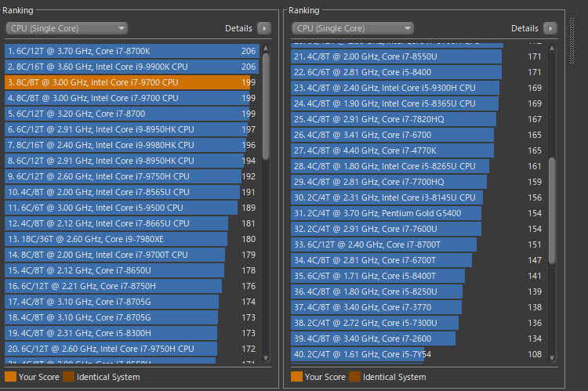Select rank 39 row Core i7-2600

tap(418, 339)
